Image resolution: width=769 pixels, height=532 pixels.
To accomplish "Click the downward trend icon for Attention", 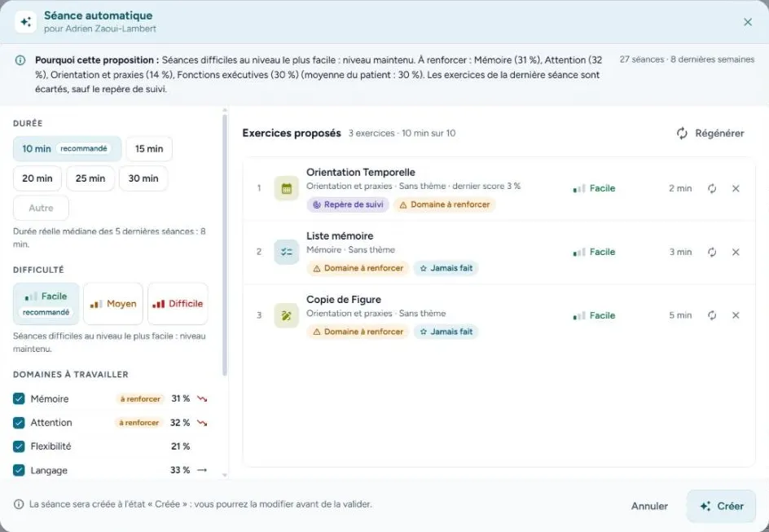I will point(202,423).
